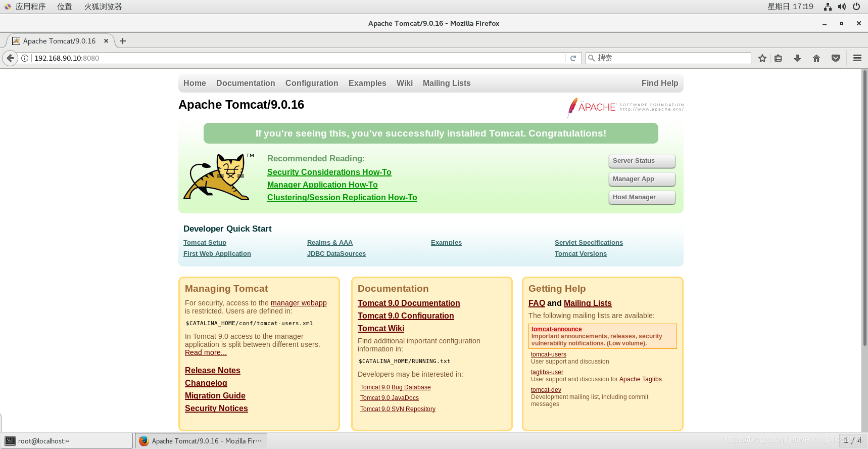
Task: Show bookmarks list icon in toolbar
Action: coord(778,58)
